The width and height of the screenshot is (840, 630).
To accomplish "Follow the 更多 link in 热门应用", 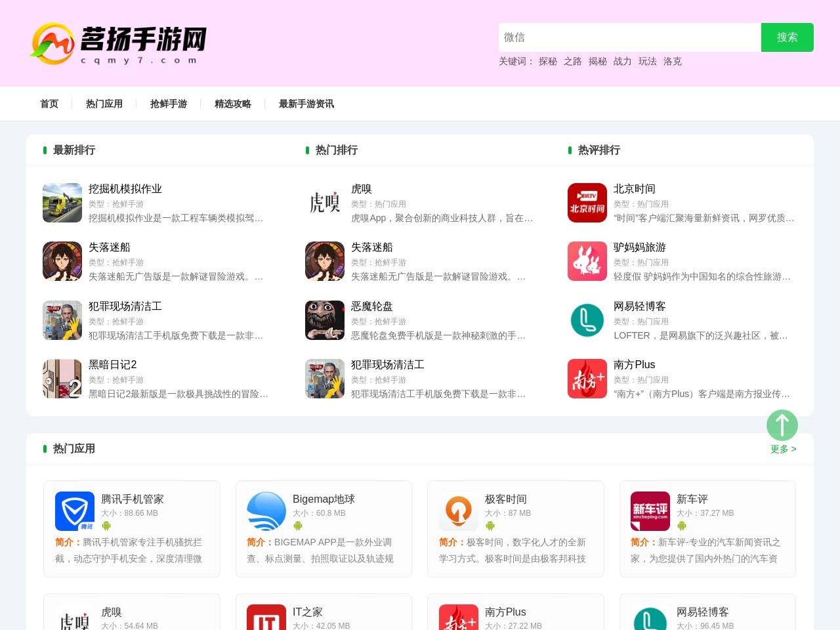I will click(782, 449).
